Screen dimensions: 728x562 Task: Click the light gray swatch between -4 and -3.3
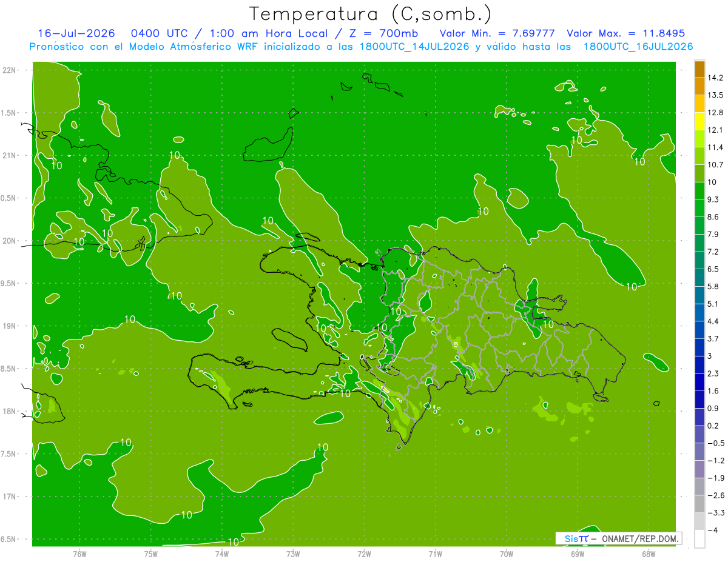(699, 521)
